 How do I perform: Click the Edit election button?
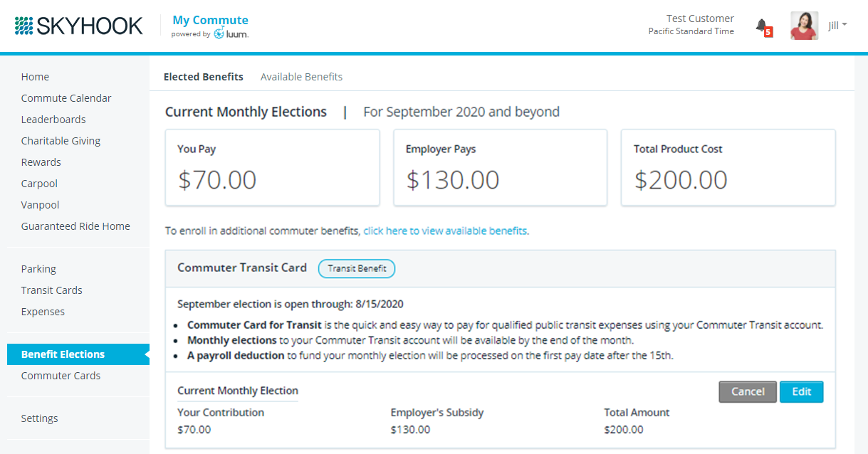pos(801,391)
